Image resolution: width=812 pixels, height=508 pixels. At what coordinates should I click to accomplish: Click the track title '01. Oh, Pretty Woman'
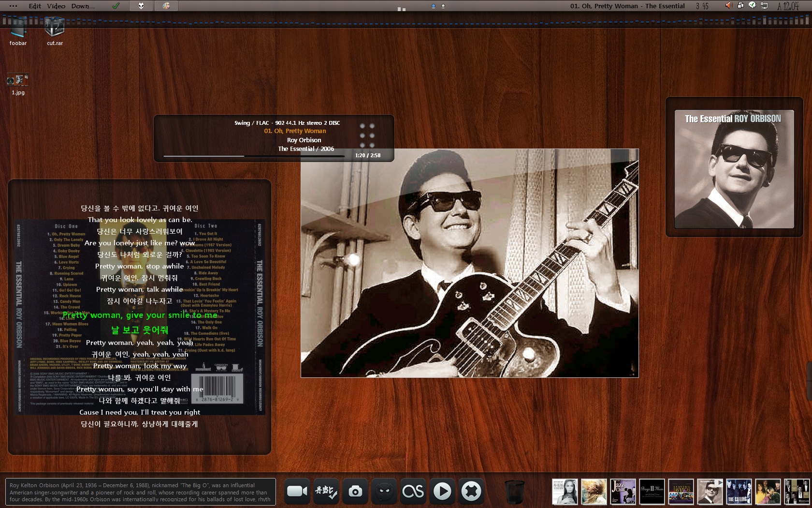click(x=295, y=131)
